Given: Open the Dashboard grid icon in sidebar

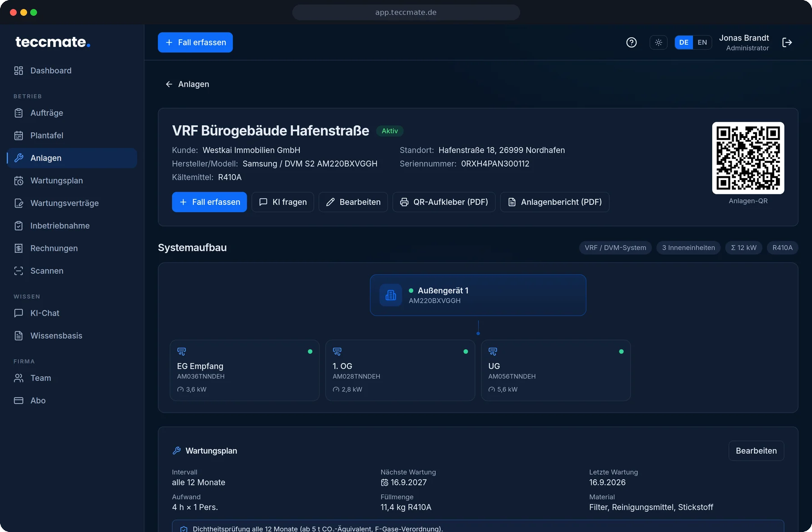Looking at the screenshot, I should tap(18, 70).
